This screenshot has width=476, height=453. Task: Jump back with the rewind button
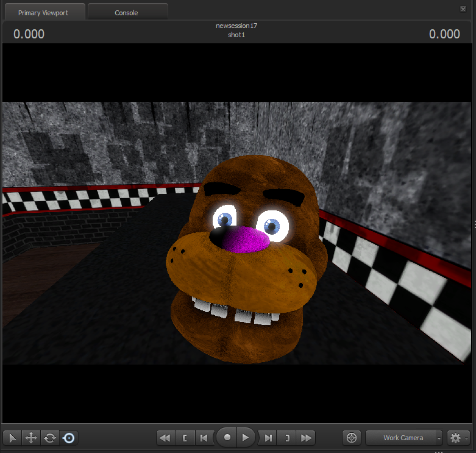[165, 438]
